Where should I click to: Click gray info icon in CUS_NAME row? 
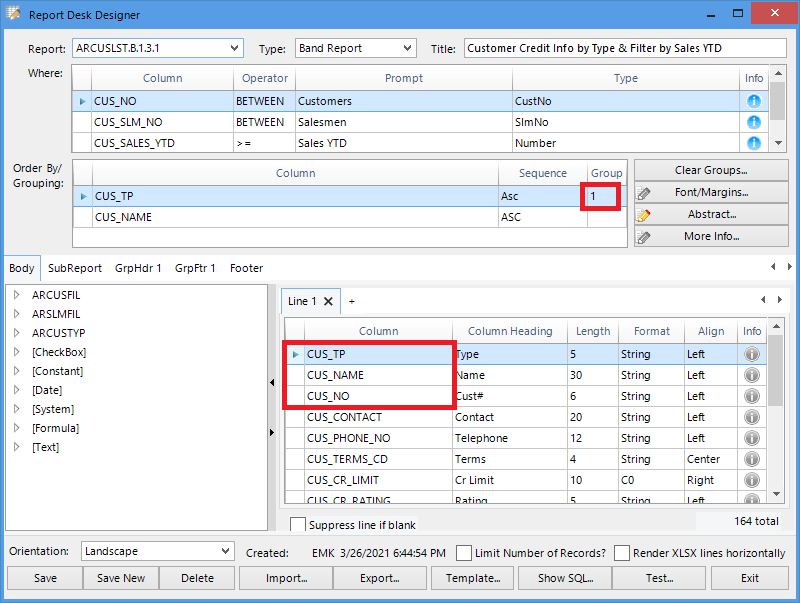click(x=751, y=375)
